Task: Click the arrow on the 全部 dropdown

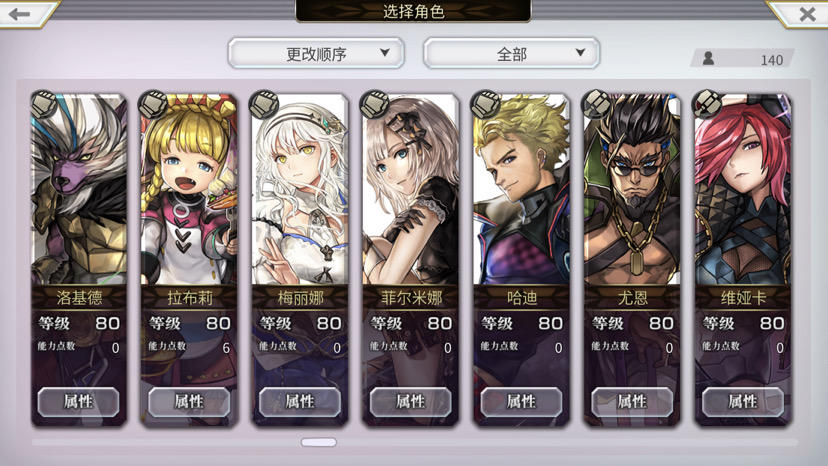Action: point(580,52)
